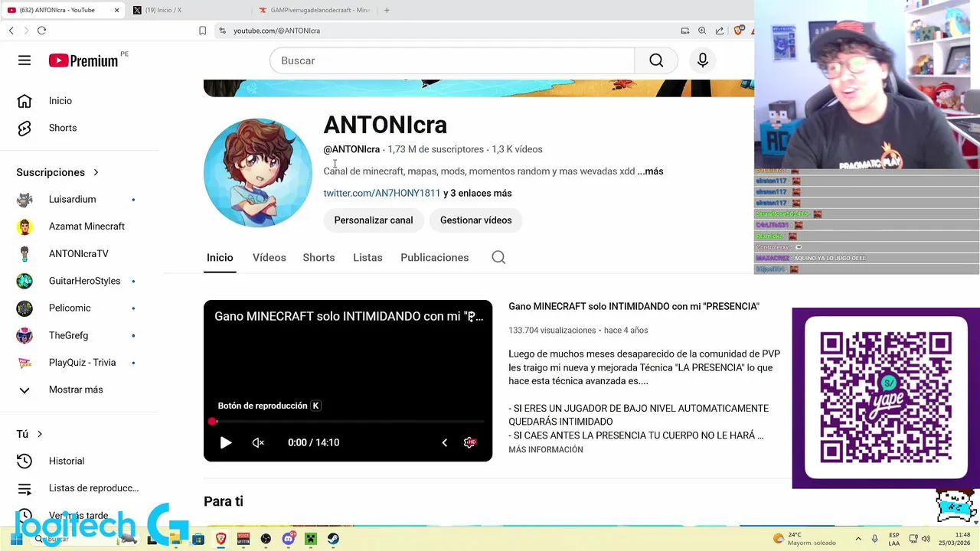Reload the current page
This screenshot has width=980, height=551.
(x=41, y=31)
